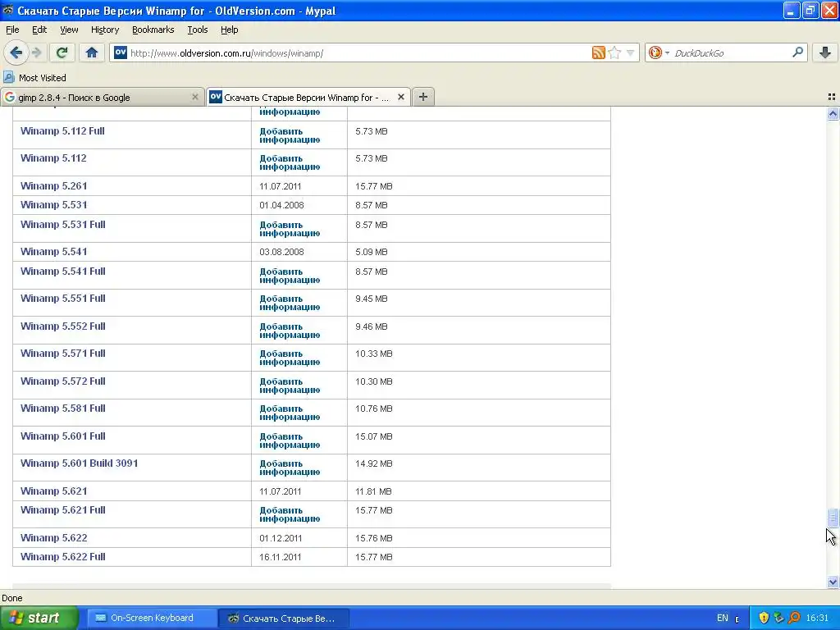Click the security shield tray icon
Image resolution: width=840 pixels, height=630 pixels.
coord(764,618)
